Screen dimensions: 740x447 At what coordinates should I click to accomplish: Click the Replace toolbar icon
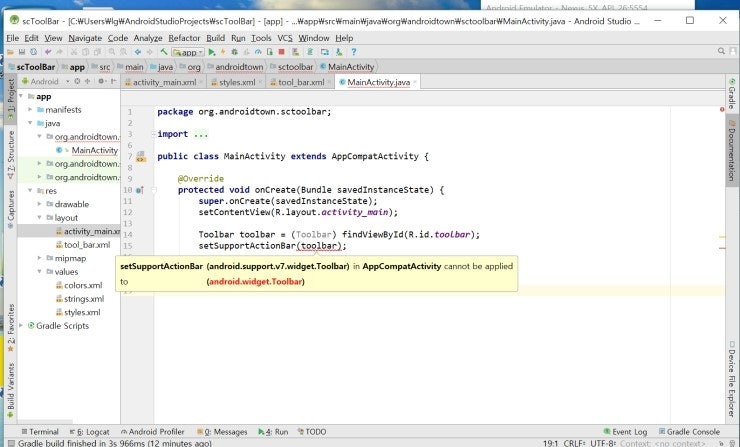(x=123, y=52)
